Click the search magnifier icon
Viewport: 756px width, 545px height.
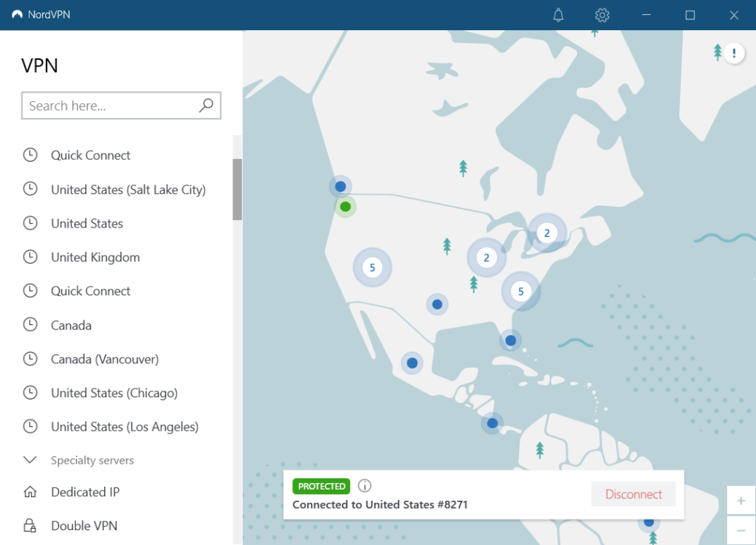pos(207,105)
